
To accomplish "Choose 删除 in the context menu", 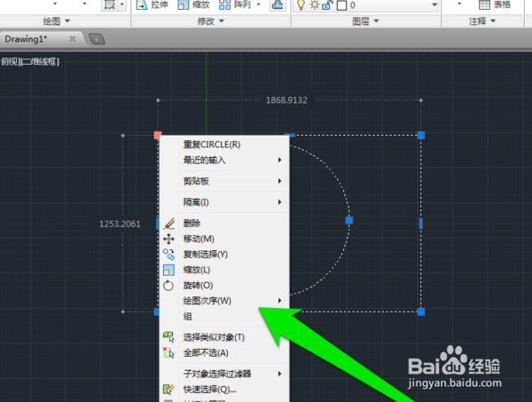I will click(x=224, y=224).
